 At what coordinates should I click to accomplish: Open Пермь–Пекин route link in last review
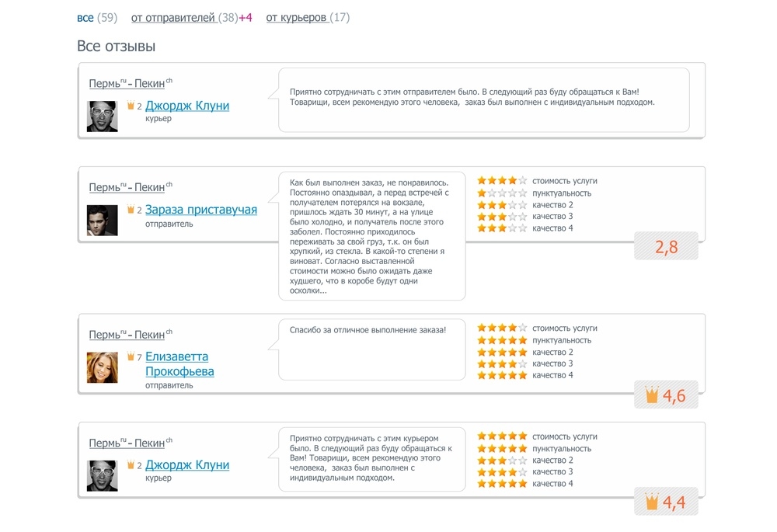point(131,443)
